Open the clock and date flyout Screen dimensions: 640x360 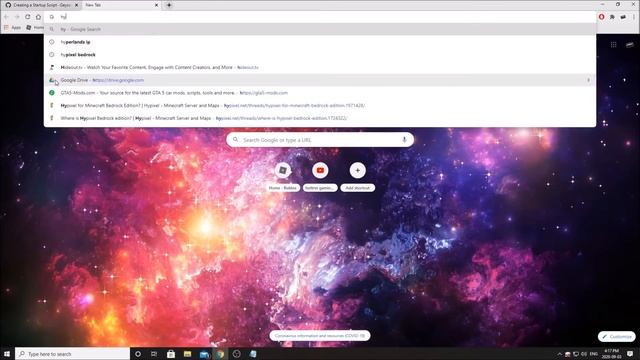[x=611, y=354]
